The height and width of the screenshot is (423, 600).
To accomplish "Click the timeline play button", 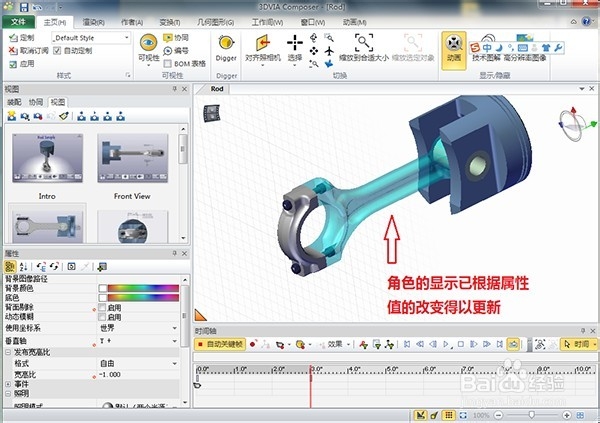I will click(x=447, y=344).
